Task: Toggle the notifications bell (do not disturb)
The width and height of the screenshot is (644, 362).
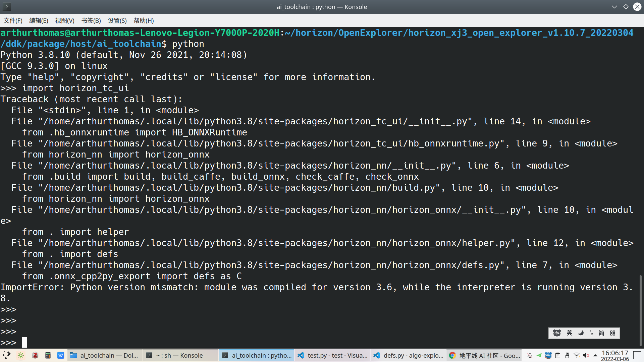Action: coord(530,355)
